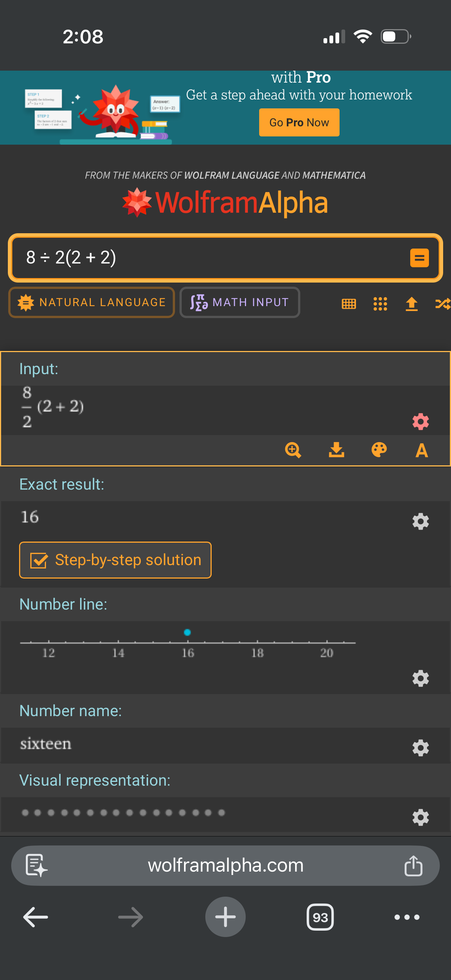
Task: Click the palette customize icon in the Input pod
Action: point(379,450)
